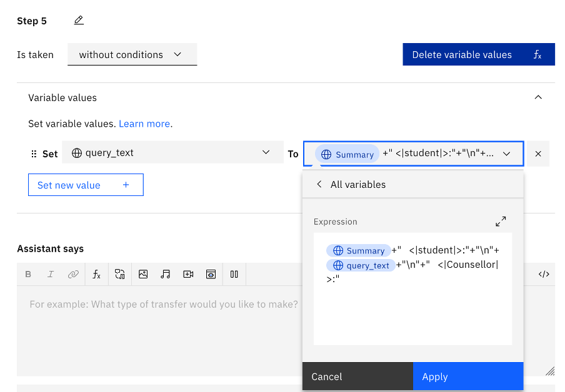Insert a pause with the pause icon
Screen dimensions: 565x392
[x=234, y=274]
